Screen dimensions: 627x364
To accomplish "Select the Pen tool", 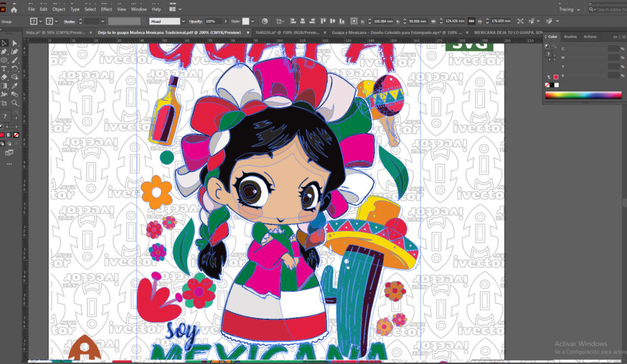I will 4,51.
